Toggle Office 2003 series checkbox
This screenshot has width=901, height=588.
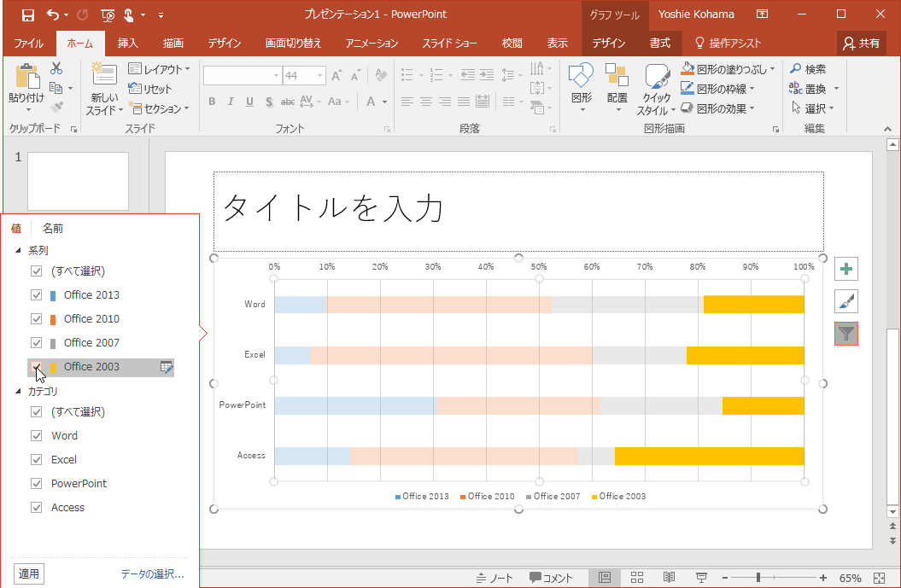(36, 367)
